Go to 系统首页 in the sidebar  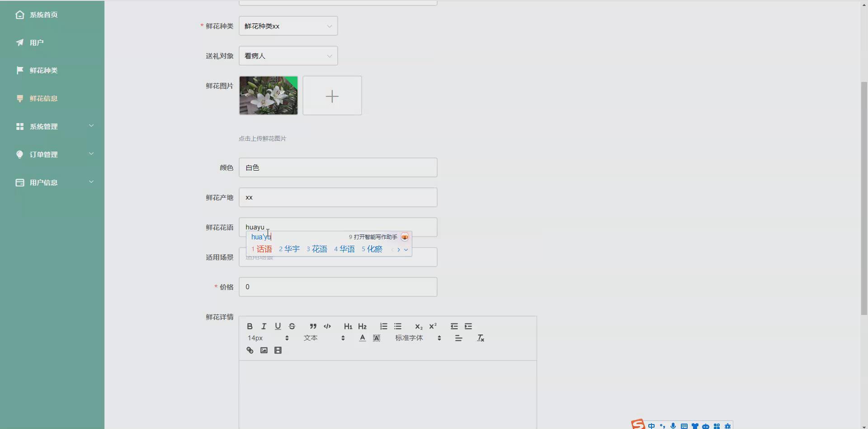tap(43, 14)
